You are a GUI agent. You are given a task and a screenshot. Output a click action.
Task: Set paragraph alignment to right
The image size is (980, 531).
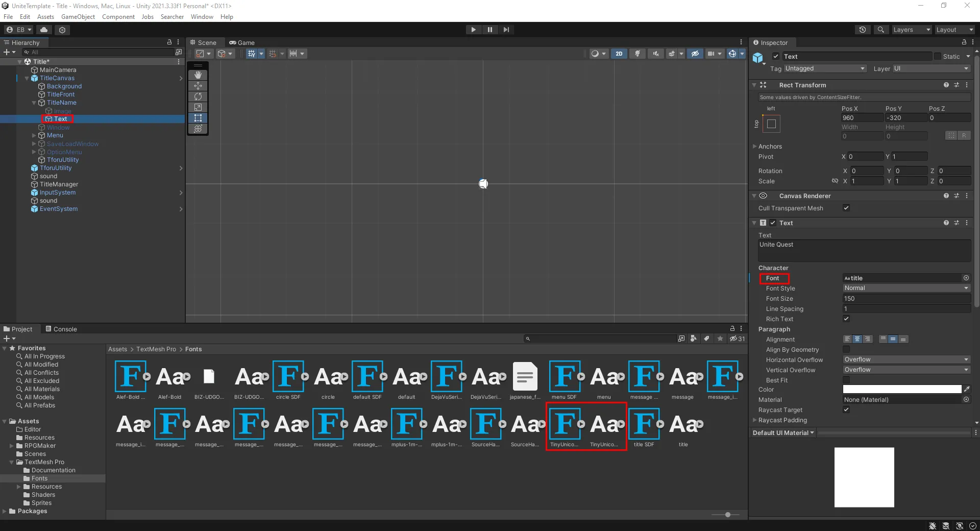pos(867,339)
